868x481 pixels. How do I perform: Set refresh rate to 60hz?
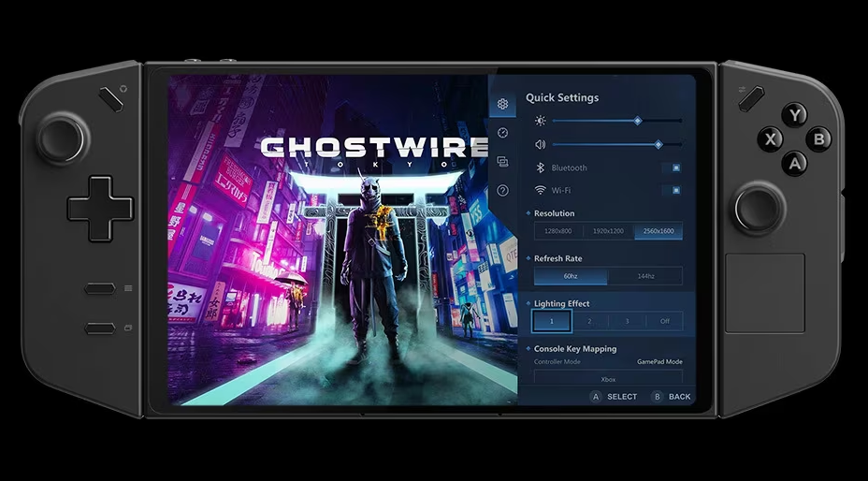(x=571, y=276)
